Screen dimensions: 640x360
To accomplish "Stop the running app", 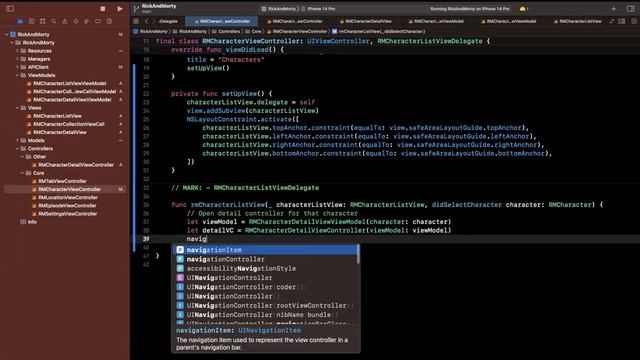I will point(103,9).
